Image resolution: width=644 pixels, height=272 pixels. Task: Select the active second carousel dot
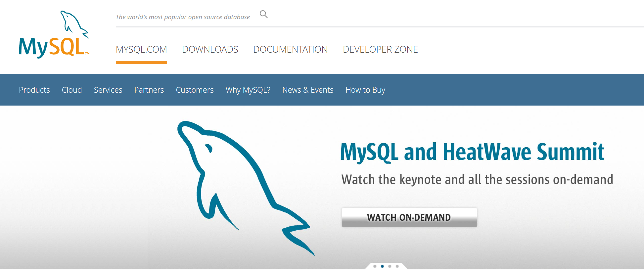[382, 266]
